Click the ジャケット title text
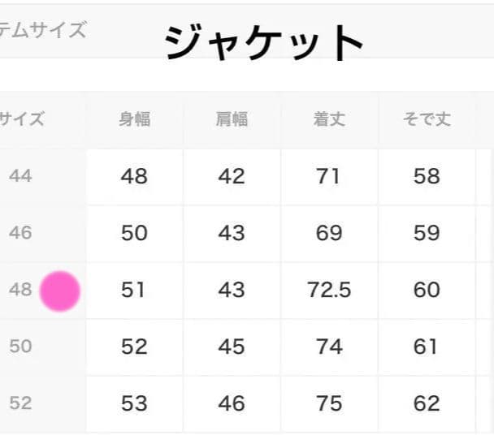This screenshot has width=494, height=448. coord(264,42)
